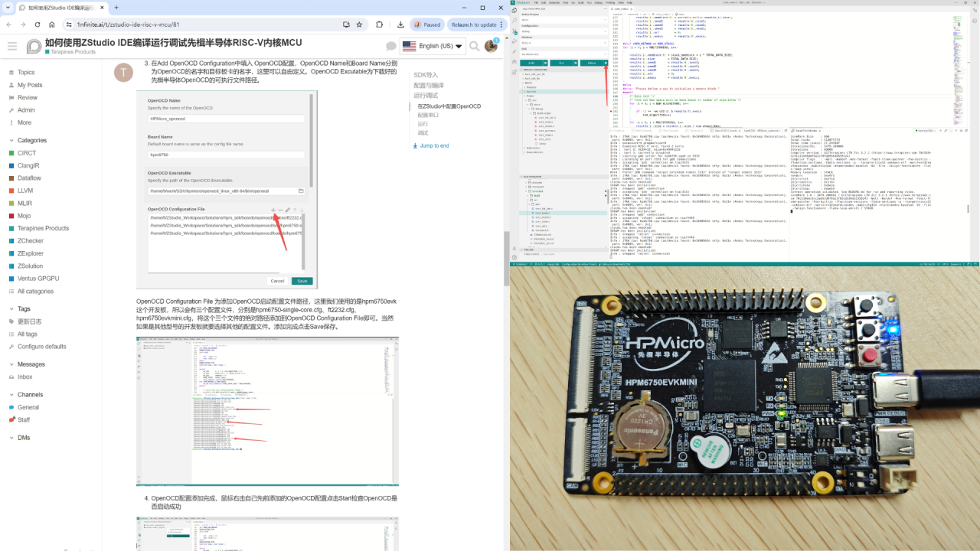Viewport: 980px width, 551px height.
Task: Collapse the Messages sidebar section
Action: pos(26,364)
